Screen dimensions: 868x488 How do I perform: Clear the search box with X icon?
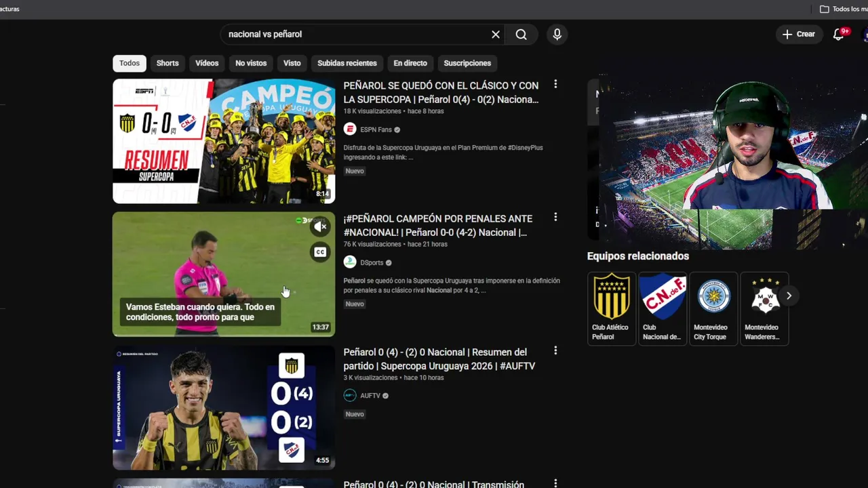[496, 35]
